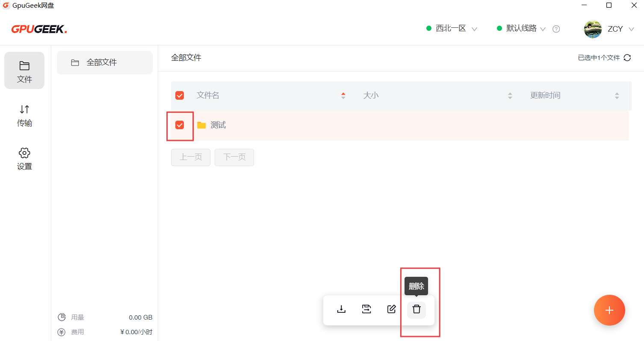The height and width of the screenshot is (341, 644).
Task: Click the download icon in floating toolbar
Action: (x=341, y=309)
